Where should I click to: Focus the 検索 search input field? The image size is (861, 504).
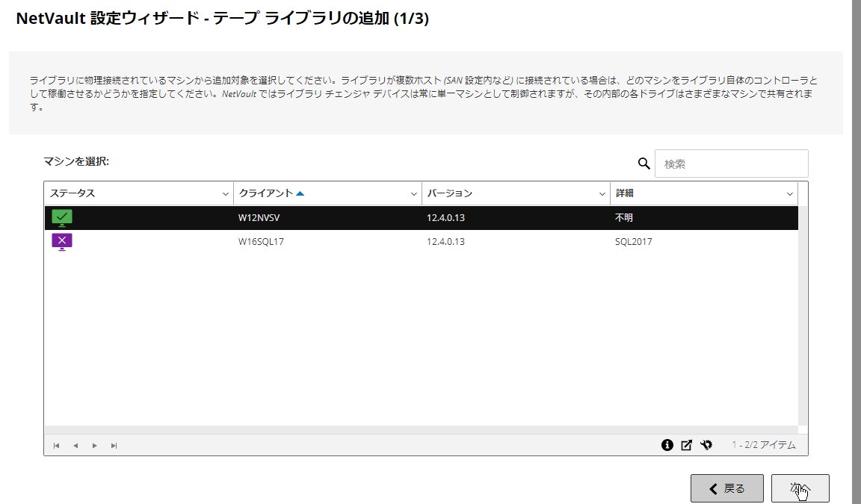point(732,164)
